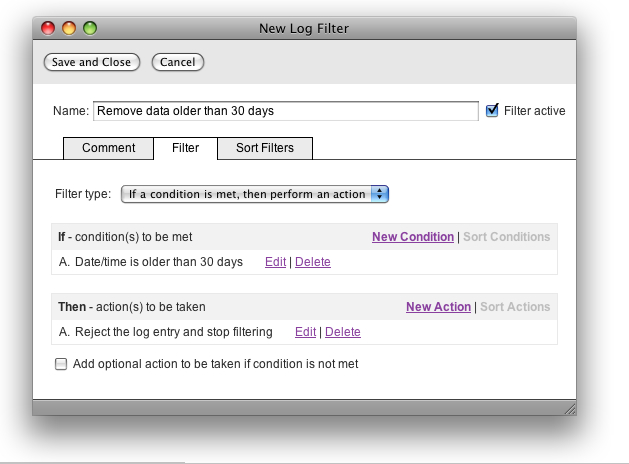Edit the Date/time older than 30 days condition
This screenshot has width=629, height=464.
pos(275,262)
